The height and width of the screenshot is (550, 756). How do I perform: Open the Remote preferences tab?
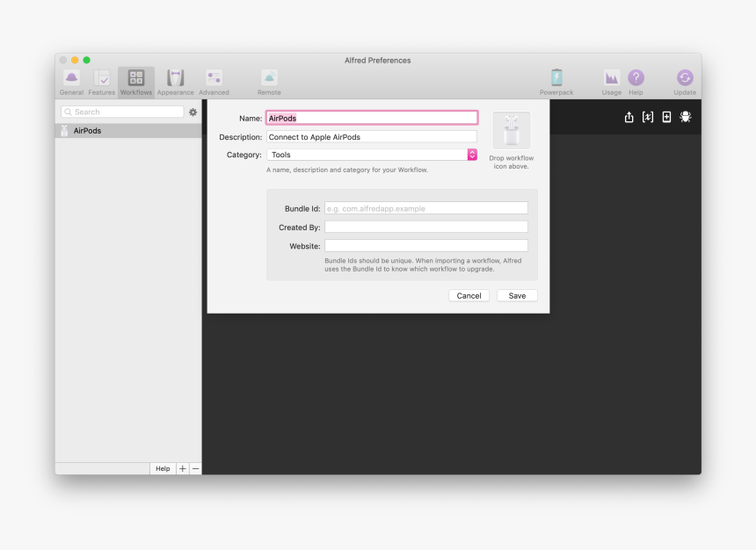269,83
